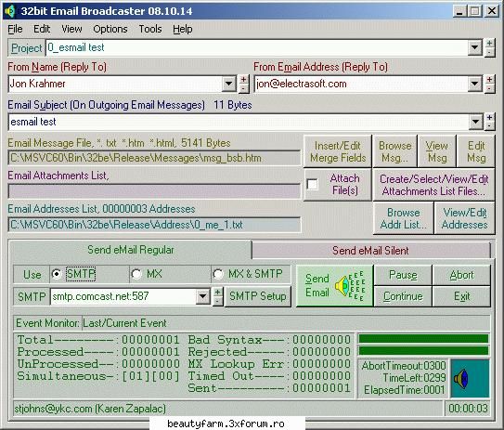Open the SMTP server dropdown arrow

tap(203, 296)
